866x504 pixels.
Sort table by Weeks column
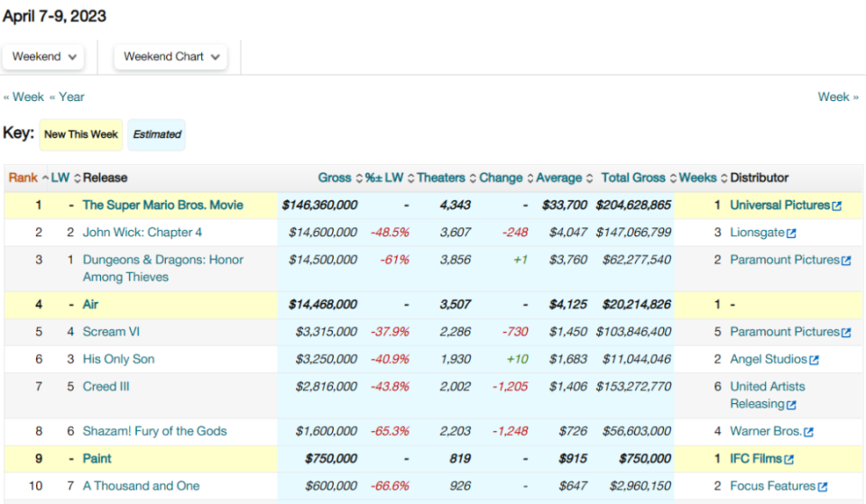(x=697, y=178)
